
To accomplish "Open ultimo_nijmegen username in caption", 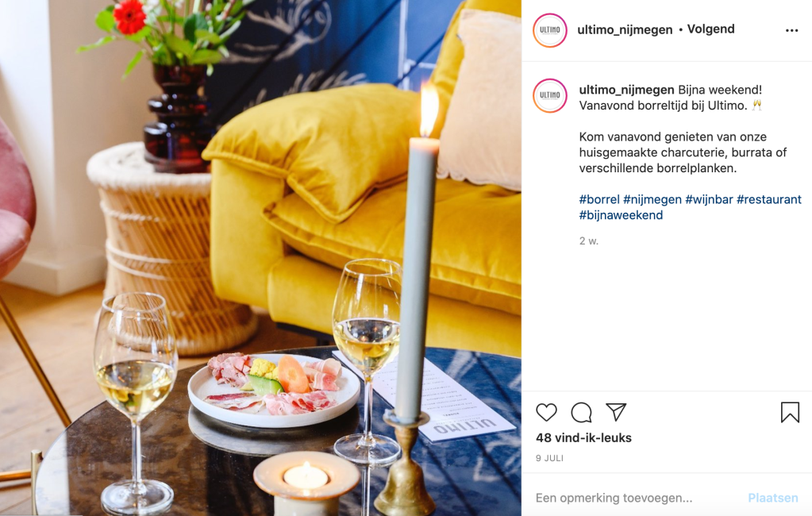I will (x=626, y=90).
